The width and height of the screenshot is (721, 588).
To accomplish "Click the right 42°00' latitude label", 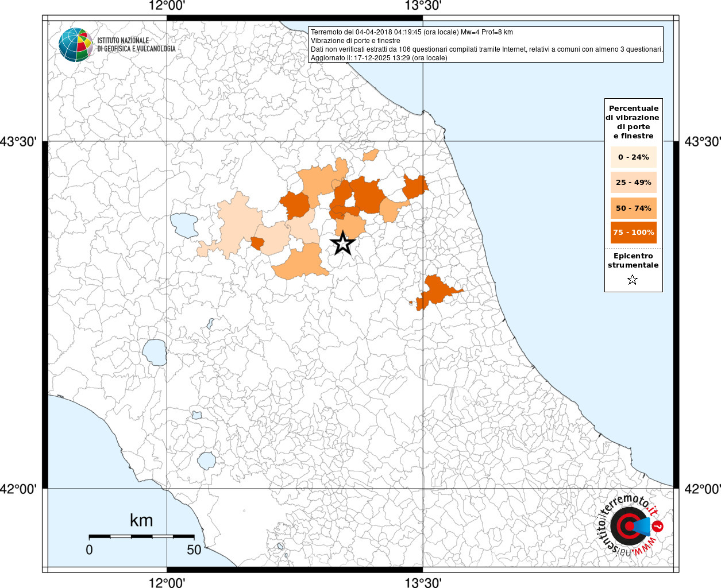I will 702,489.
